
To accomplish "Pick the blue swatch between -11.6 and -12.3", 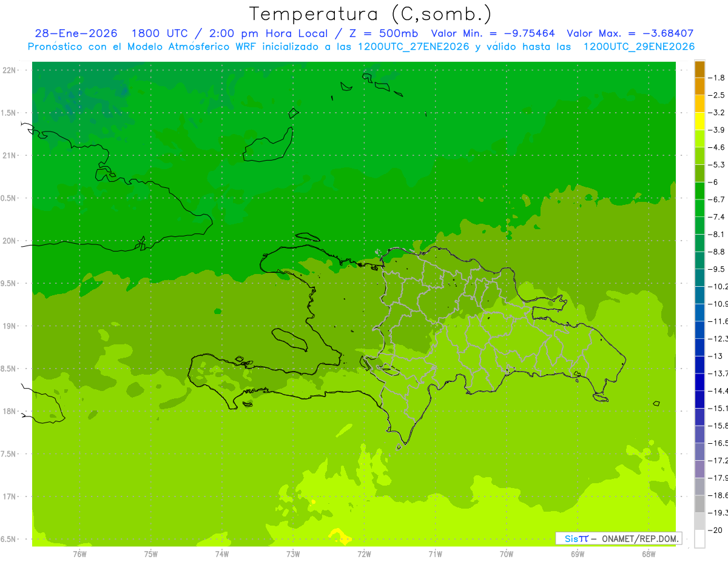I will [x=699, y=330].
